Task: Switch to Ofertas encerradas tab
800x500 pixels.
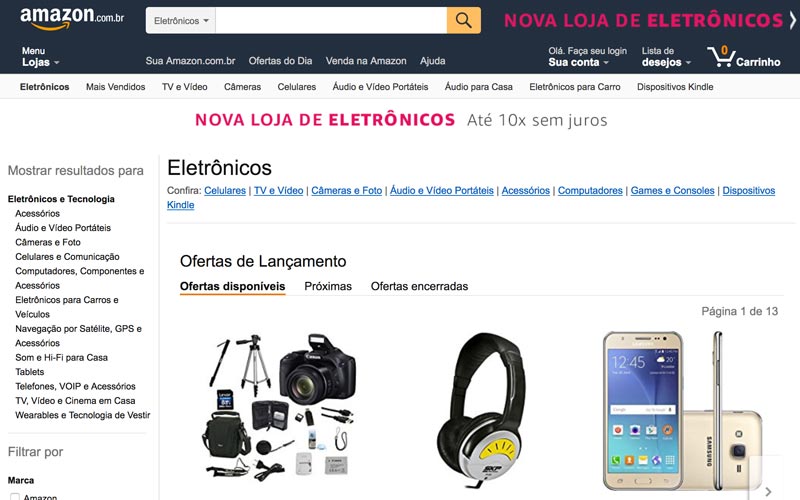Action: click(419, 286)
